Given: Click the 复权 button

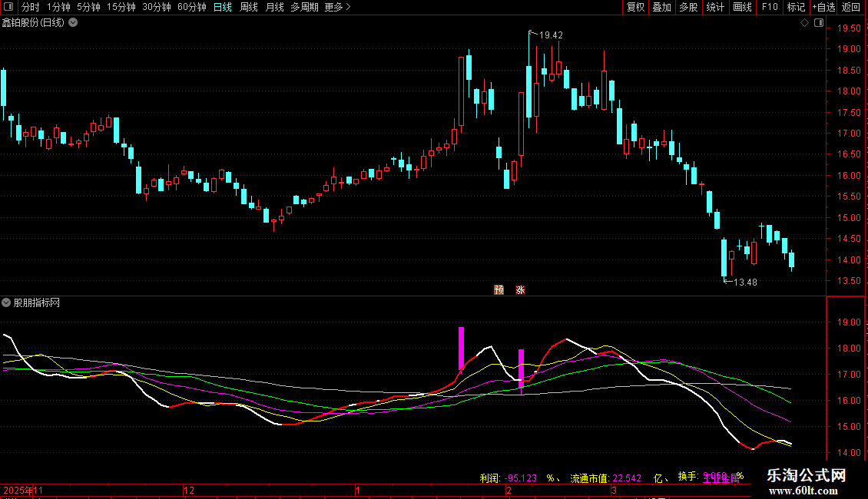Looking at the screenshot, I should [635, 7].
